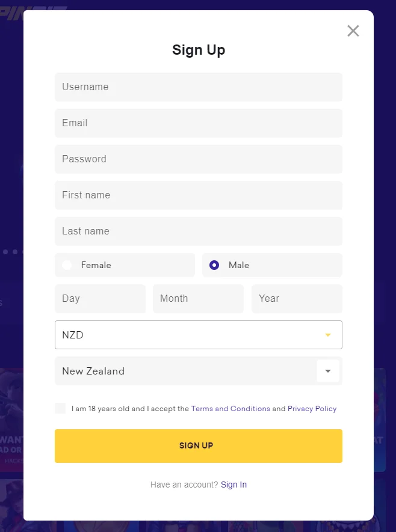396x532 pixels.
Task: Click the yellow dropdown arrow beside NZD
Action: [328, 335]
